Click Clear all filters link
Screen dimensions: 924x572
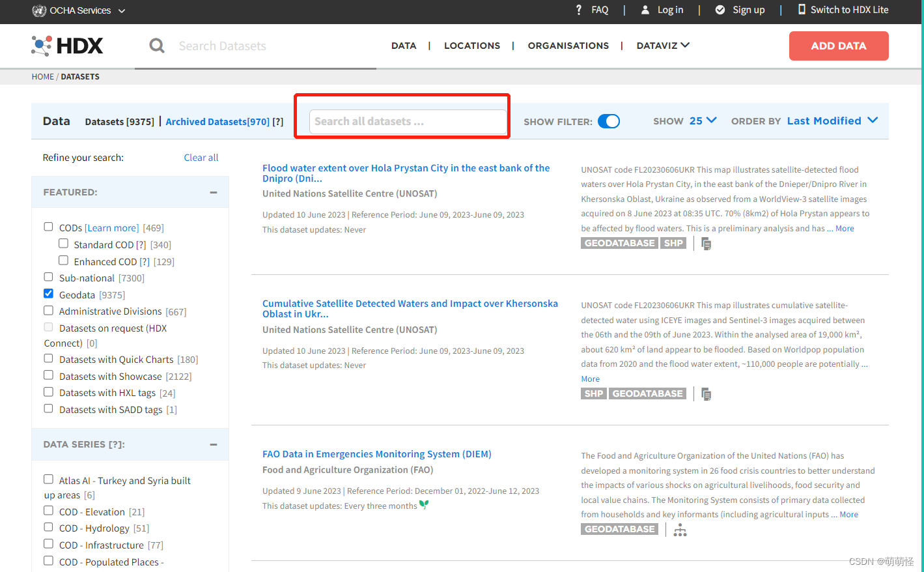(x=201, y=158)
